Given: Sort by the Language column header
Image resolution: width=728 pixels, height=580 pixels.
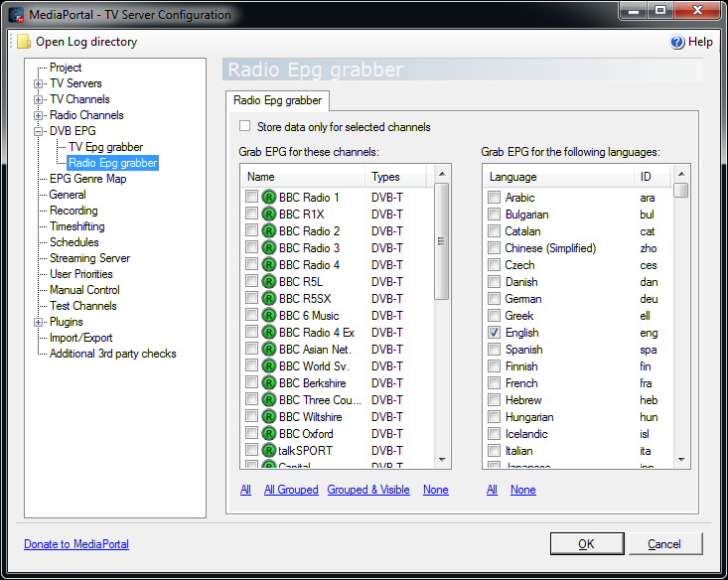Looking at the screenshot, I should point(558,177).
